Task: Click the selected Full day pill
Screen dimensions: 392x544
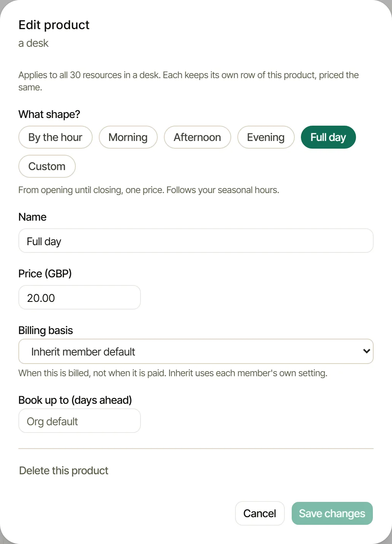Action: coord(328,137)
